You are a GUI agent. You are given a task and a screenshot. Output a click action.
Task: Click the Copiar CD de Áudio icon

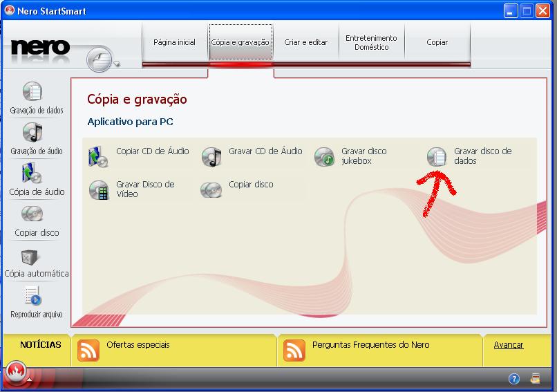point(97,156)
